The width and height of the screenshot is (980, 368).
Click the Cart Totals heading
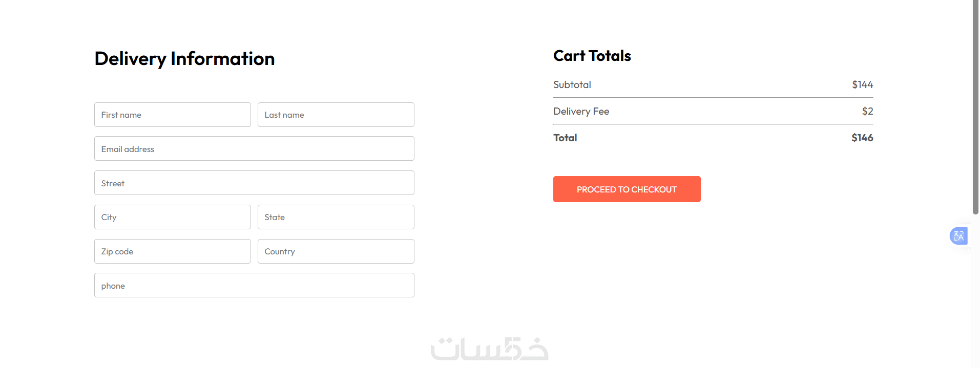pyautogui.click(x=592, y=56)
